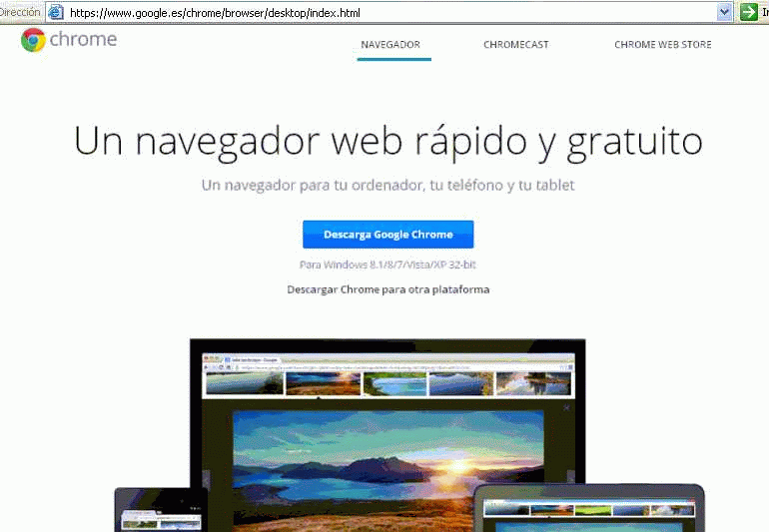The height and width of the screenshot is (532, 769).
Task: Open the address bar dropdown arrow
Action: [x=724, y=12]
